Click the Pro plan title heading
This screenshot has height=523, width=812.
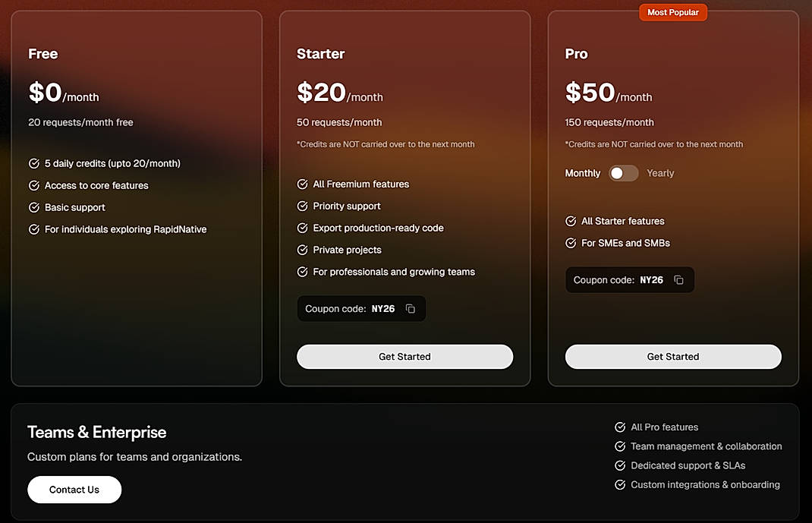click(x=576, y=53)
